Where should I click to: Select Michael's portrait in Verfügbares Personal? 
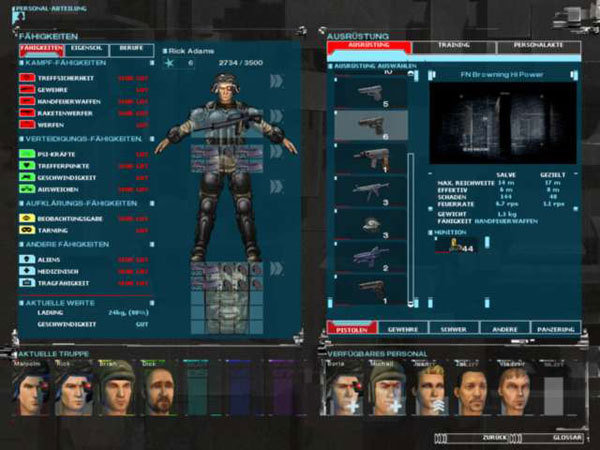[387, 387]
